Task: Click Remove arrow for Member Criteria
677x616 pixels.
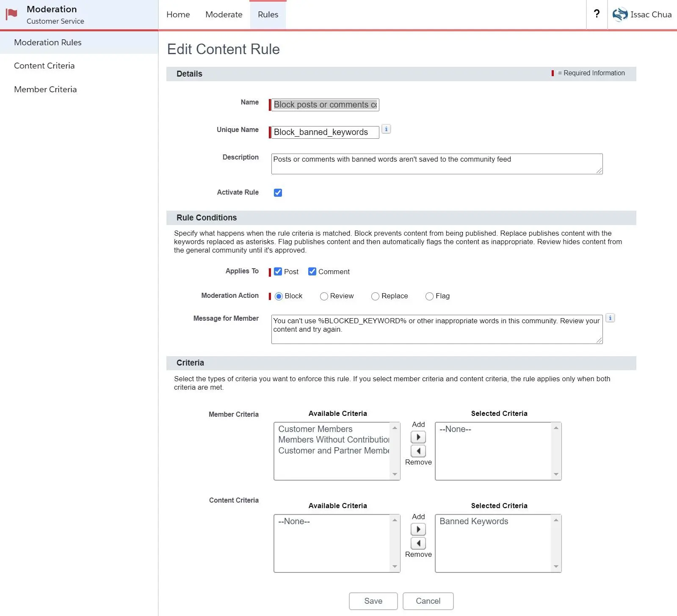Action: pos(418,451)
